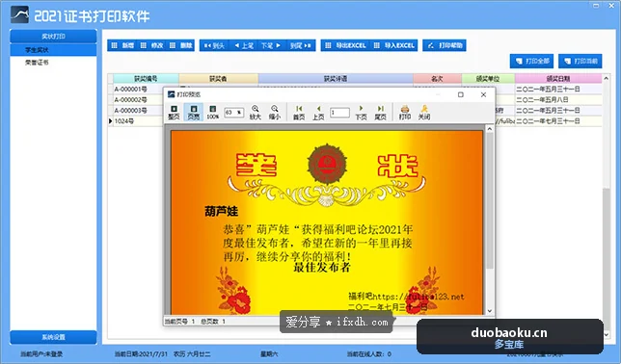Jump to last record with 到尾
Viewport: 621px width, 364px height.
pyautogui.click(x=301, y=45)
